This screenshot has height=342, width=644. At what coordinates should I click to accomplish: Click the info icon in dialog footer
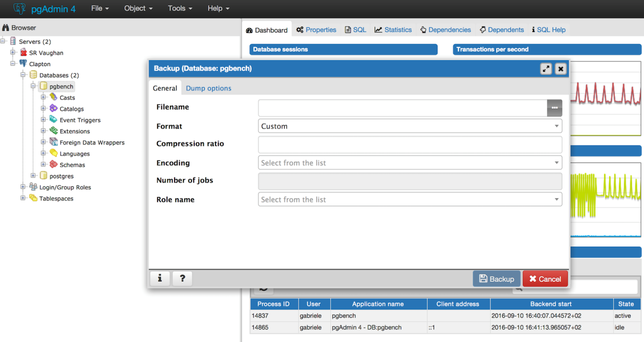coord(160,278)
